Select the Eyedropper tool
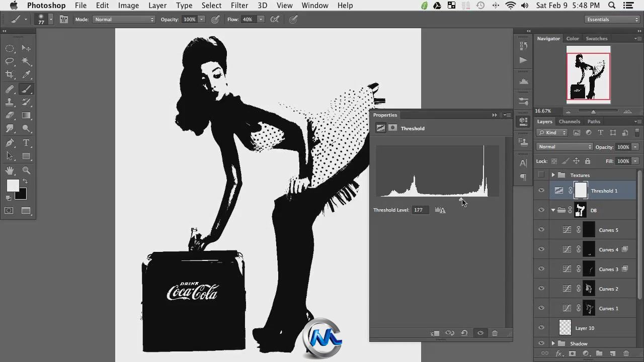 (x=27, y=75)
